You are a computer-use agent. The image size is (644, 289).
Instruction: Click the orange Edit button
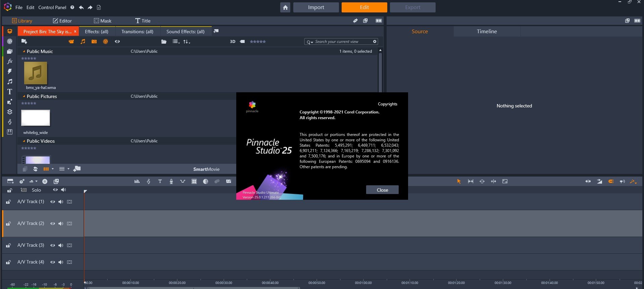click(364, 7)
